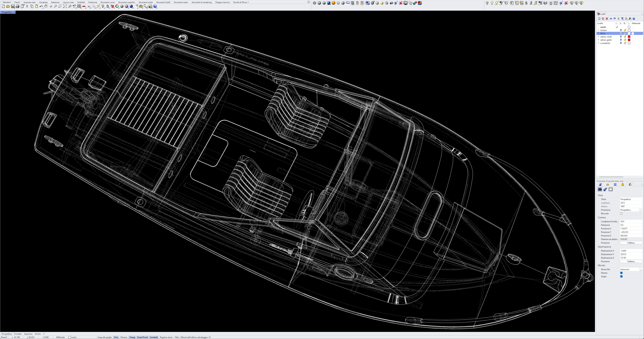Click the camera view properties icon
The image size is (644, 339).
click(x=600, y=189)
